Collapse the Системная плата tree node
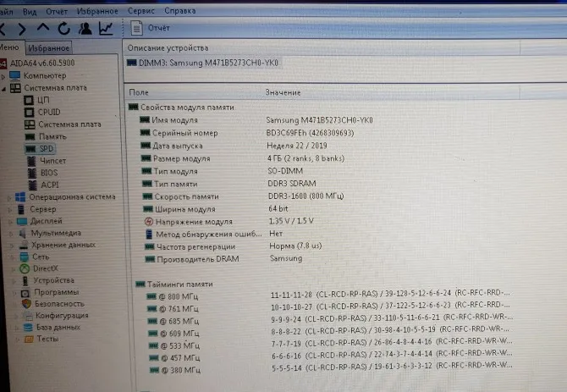567x392 pixels. [3, 89]
